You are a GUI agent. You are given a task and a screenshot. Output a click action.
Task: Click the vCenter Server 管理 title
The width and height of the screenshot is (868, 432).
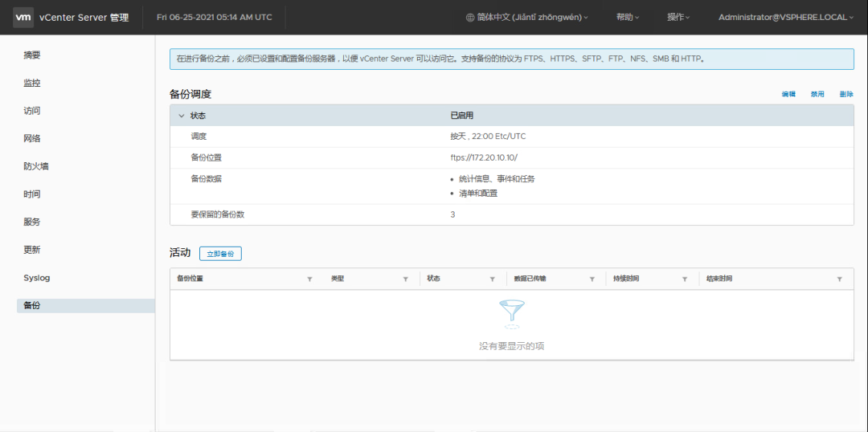click(84, 18)
